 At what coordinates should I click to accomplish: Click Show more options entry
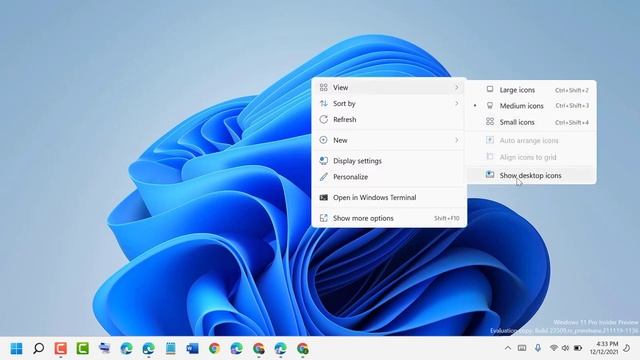[x=389, y=218]
